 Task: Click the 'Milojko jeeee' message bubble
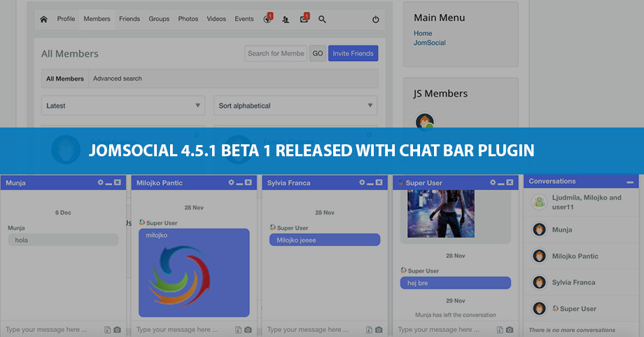(325, 240)
